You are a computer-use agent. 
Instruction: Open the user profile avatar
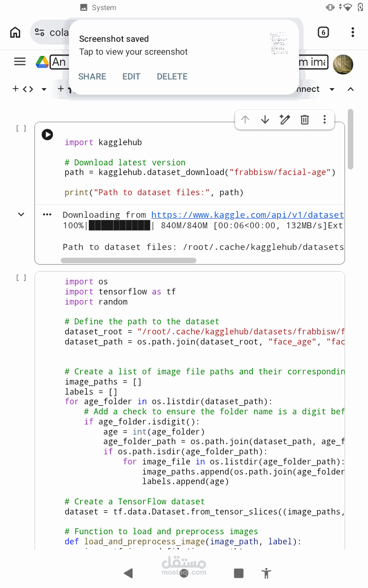coord(343,64)
